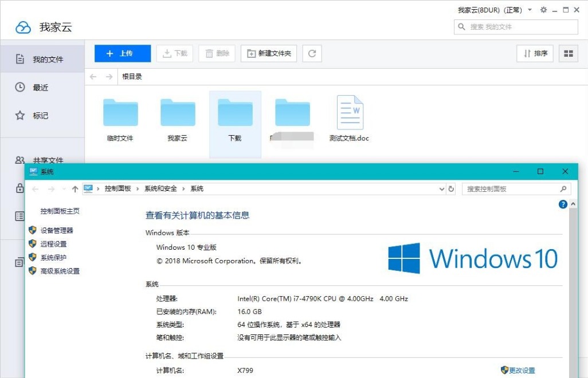
Task: Go back in the 系统 window
Action: pyautogui.click(x=36, y=189)
